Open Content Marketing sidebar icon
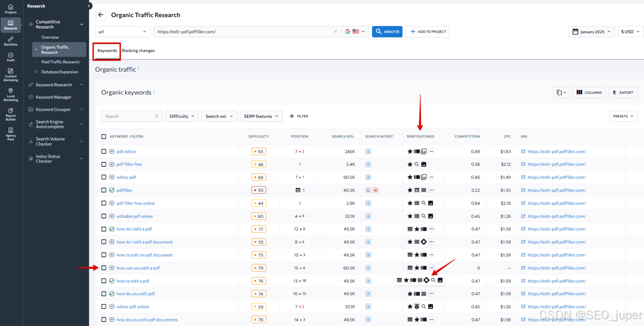This screenshot has height=326, width=644. 10,75
